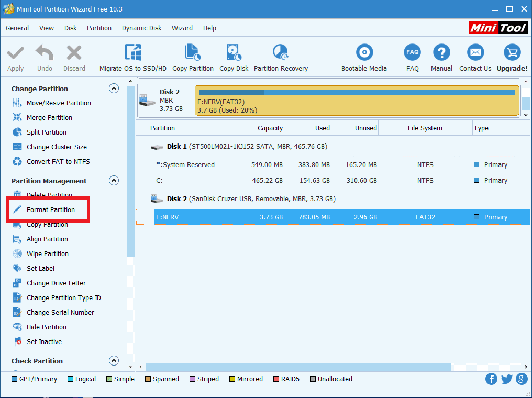Click the MiniTool logo
532x398 pixels.
tap(498, 28)
